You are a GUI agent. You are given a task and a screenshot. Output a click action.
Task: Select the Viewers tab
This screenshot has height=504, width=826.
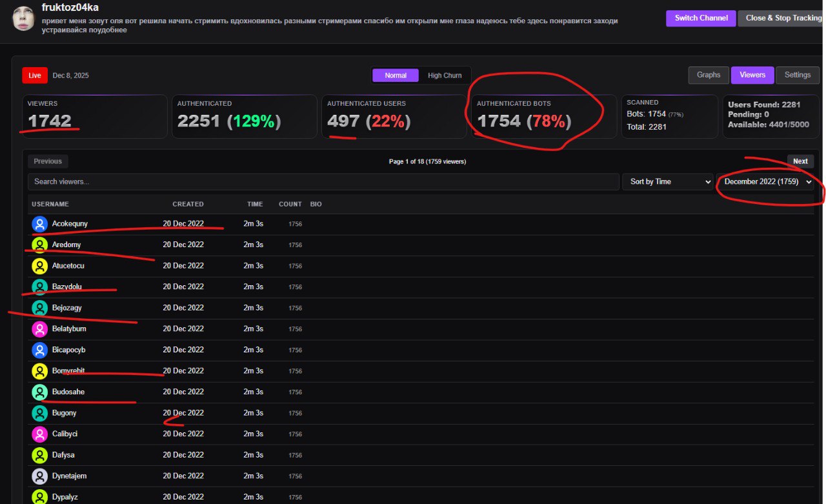[x=752, y=75]
